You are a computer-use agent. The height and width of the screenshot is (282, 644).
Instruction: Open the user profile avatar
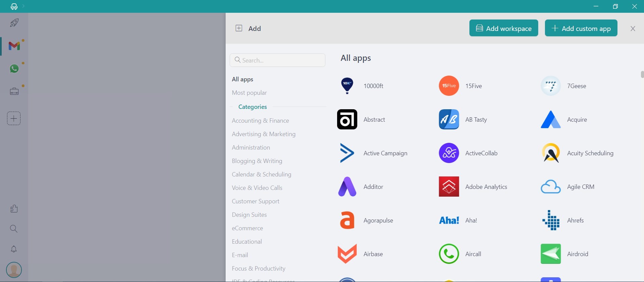pos(14,270)
